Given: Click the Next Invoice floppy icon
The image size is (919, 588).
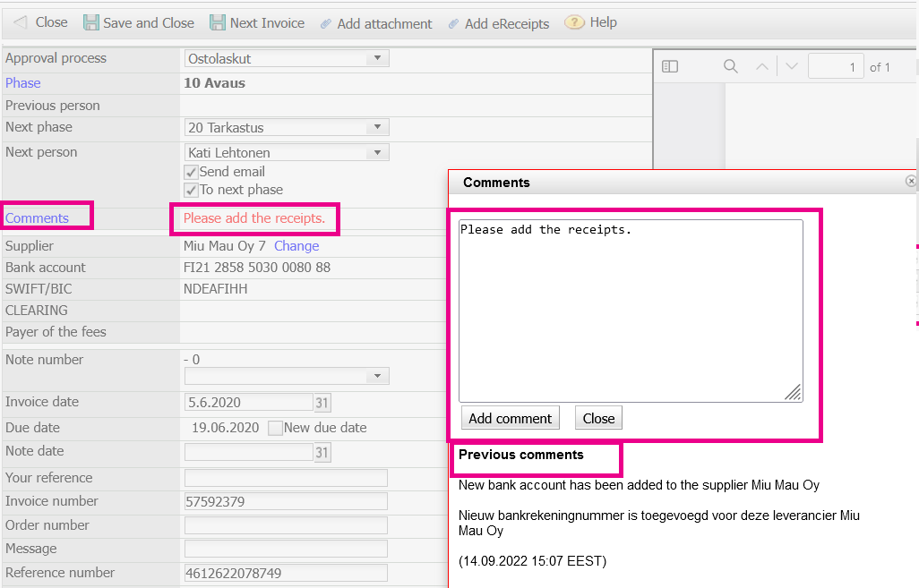Looking at the screenshot, I should [218, 23].
